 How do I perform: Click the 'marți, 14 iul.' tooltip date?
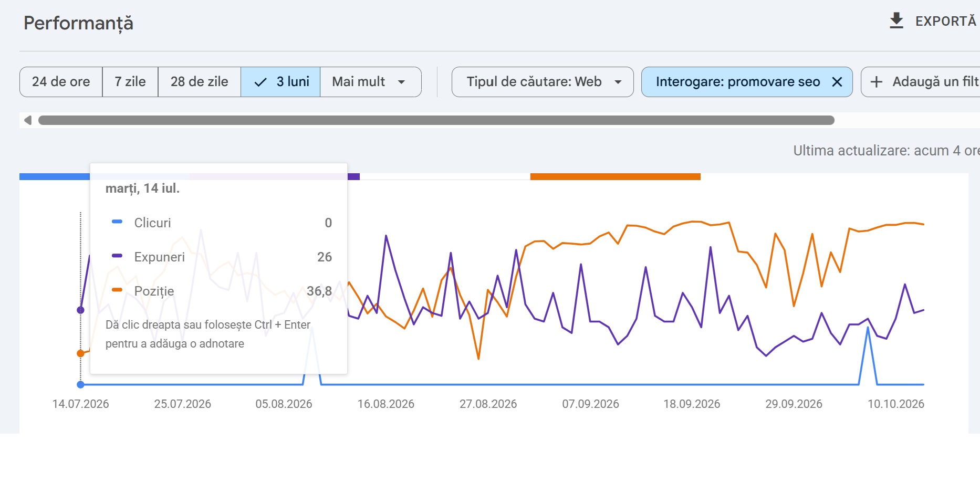click(142, 188)
